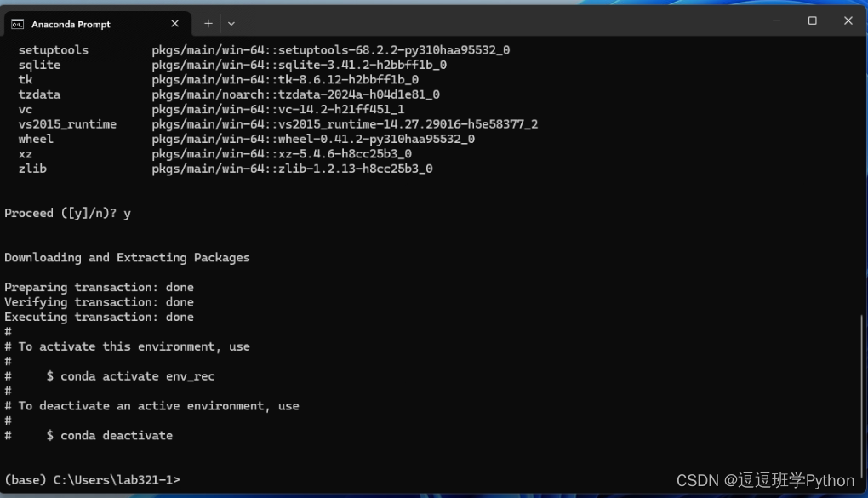This screenshot has width=868, height=498.
Task: Click the wheel-0.41.2 package path
Action: (313, 139)
